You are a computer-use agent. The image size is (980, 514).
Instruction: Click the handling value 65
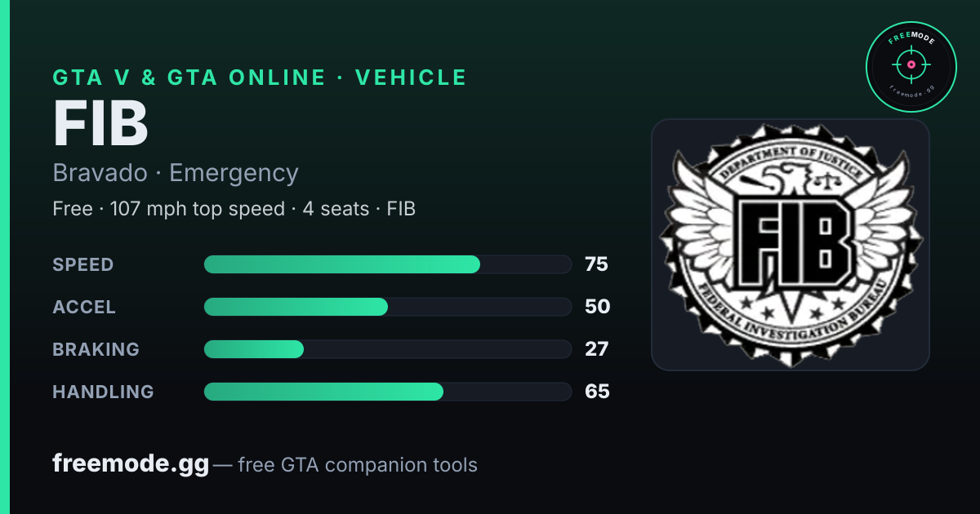tap(597, 392)
